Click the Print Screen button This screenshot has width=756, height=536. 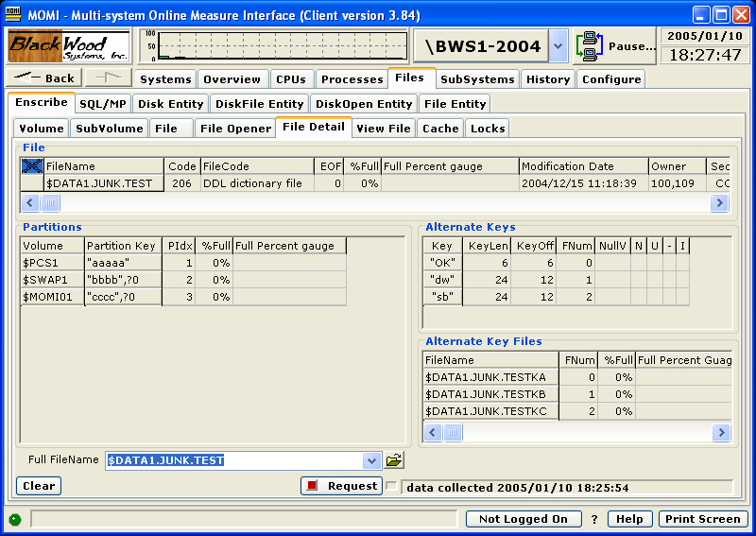[x=703, y=519]
